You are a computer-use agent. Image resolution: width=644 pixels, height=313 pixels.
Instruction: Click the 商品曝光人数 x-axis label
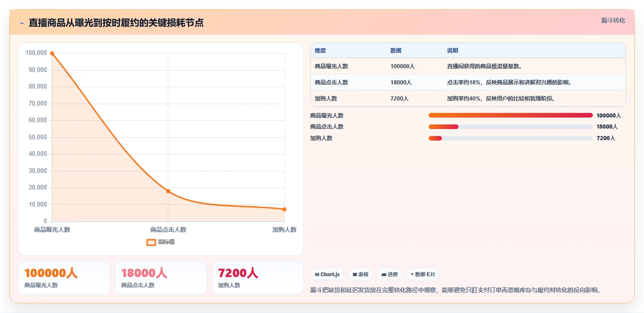52,230
